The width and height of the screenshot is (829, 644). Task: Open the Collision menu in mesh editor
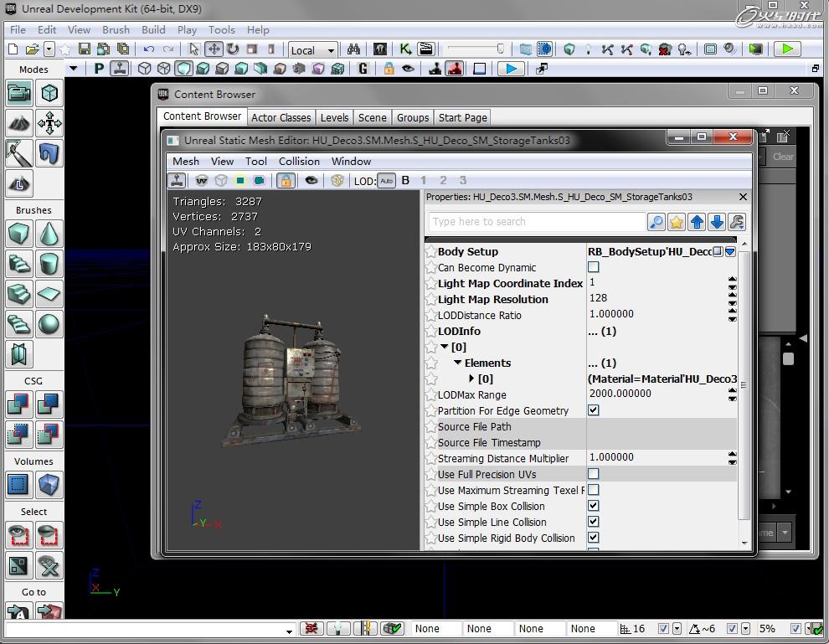click(299, 162)
